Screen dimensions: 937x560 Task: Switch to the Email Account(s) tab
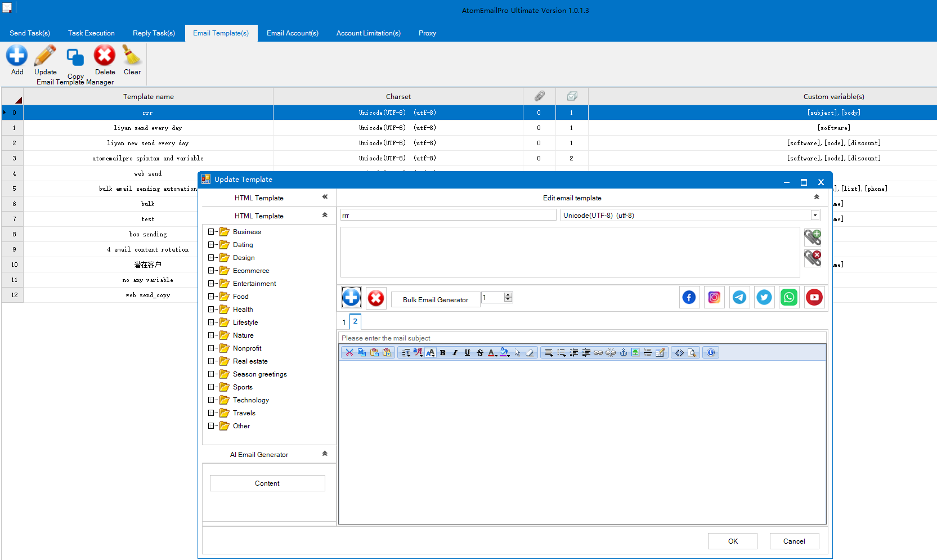[293, 33]
